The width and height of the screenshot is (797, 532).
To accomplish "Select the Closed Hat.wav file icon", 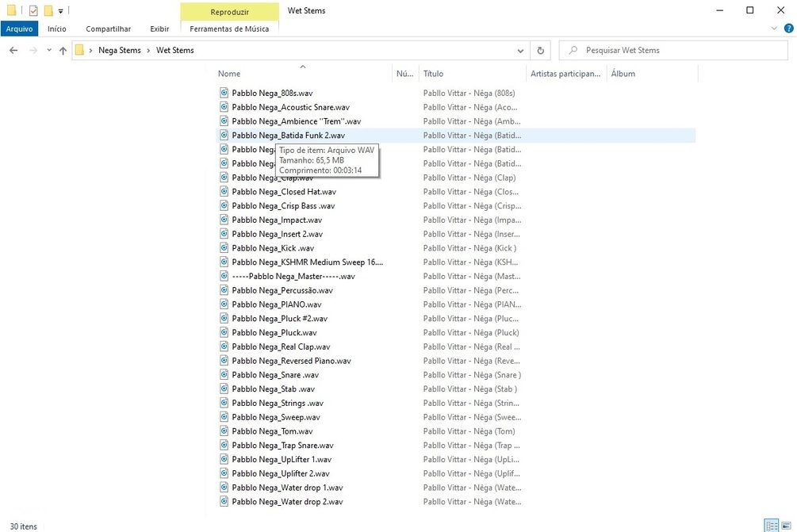I will 224,191.
